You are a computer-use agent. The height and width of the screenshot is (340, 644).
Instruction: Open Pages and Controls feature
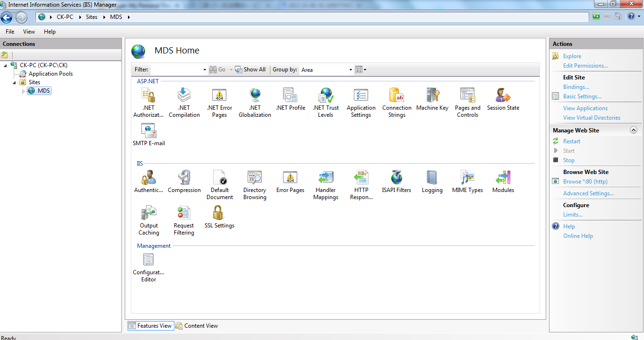[468, 103]
